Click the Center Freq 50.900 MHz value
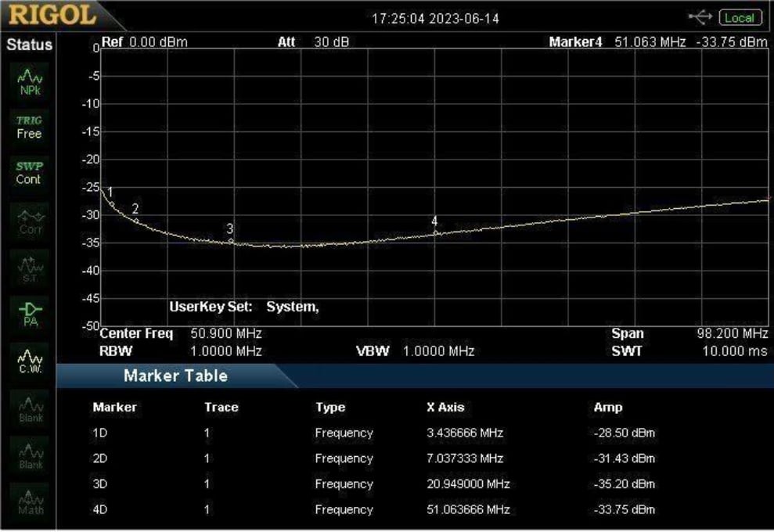Image resolution: width=774 pixels, height=532 pixels. (x=225, y=334)
